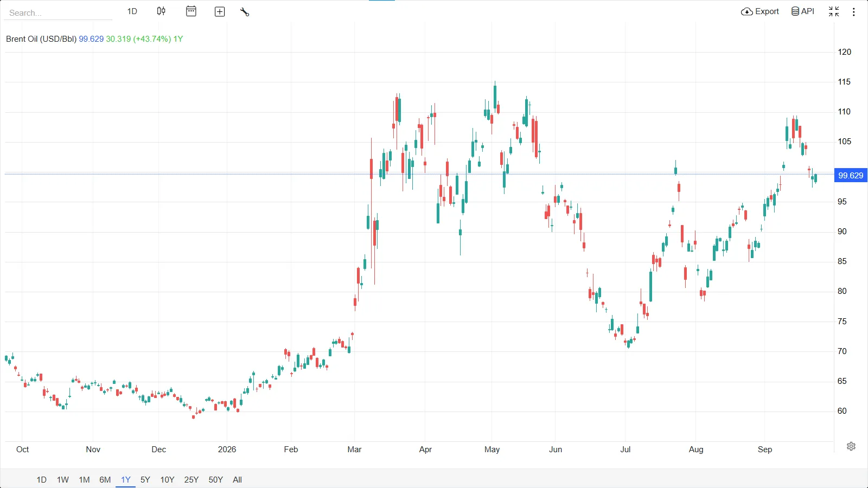Screen dimensions: 868x488
Task: Open the three-dot more options menu
Action: [x=854, y=12]
